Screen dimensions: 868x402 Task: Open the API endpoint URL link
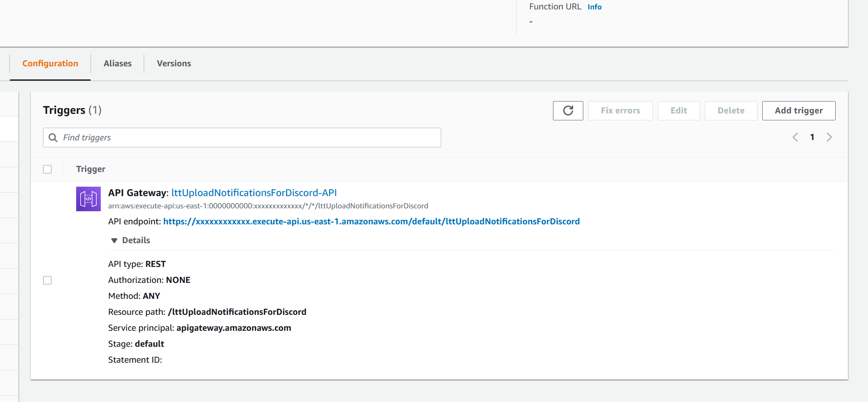(371, 221)
